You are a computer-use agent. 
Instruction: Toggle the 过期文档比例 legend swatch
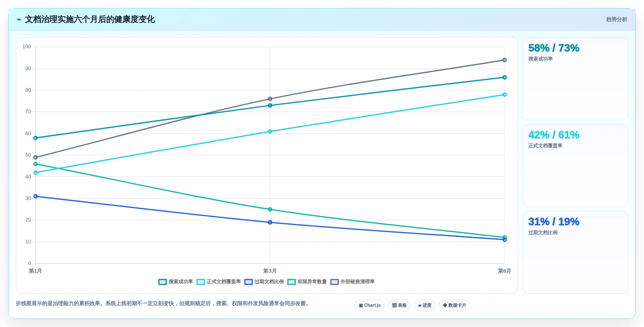pos(249,282)
